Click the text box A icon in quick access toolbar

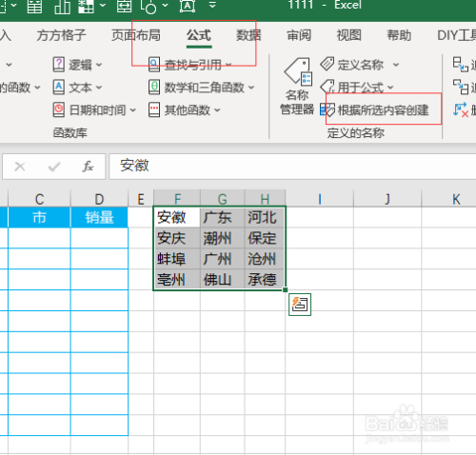pyautogui.click(x=188, y=6)
